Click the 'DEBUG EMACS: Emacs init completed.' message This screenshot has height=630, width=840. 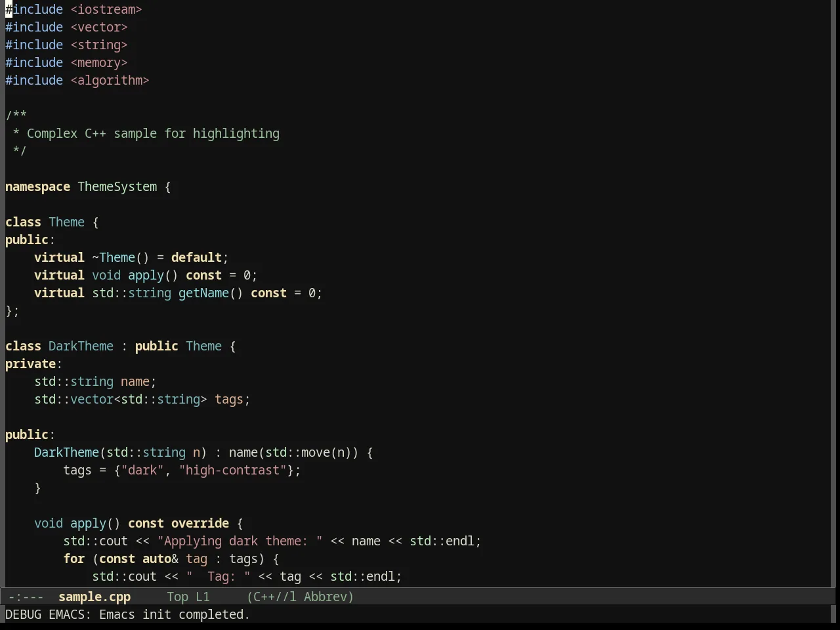point(127,614)
